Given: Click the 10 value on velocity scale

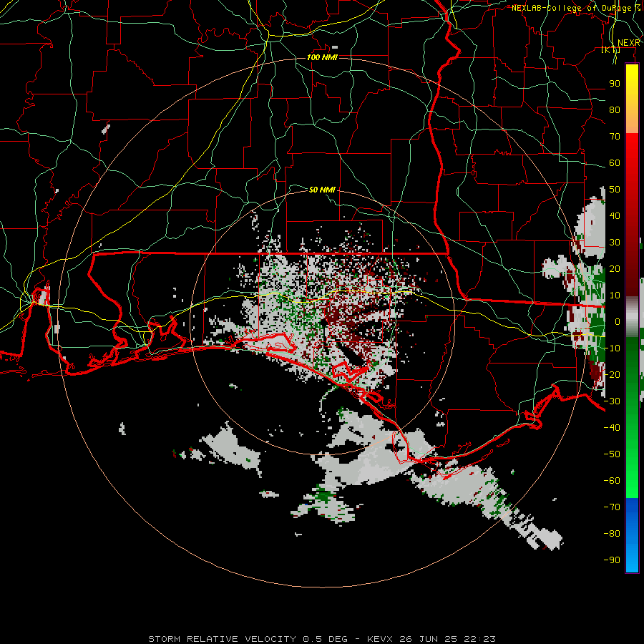Looking at the screenshot, I should [615, 296].
